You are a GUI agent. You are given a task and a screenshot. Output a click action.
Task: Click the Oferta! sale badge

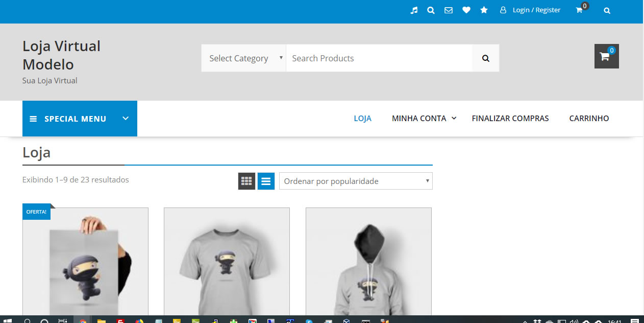36,212
